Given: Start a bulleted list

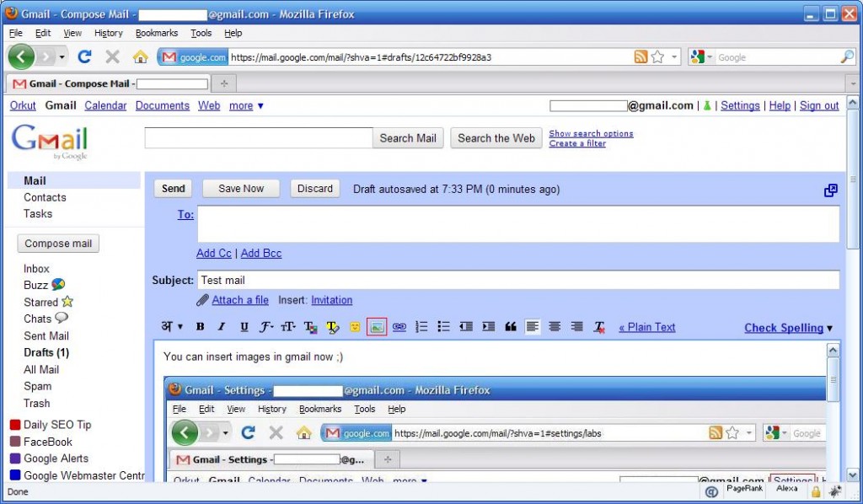Looking at the screenshot, I should (x=443, y=327).
